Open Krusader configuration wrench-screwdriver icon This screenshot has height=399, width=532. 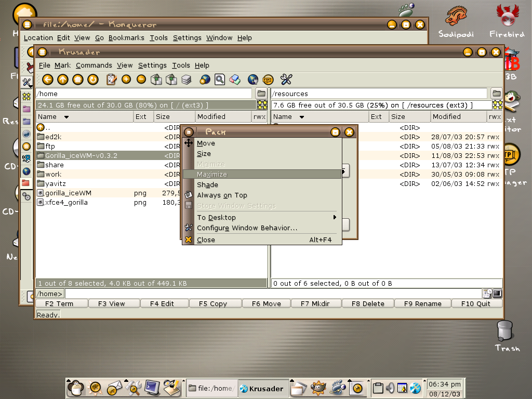[286, 79]
